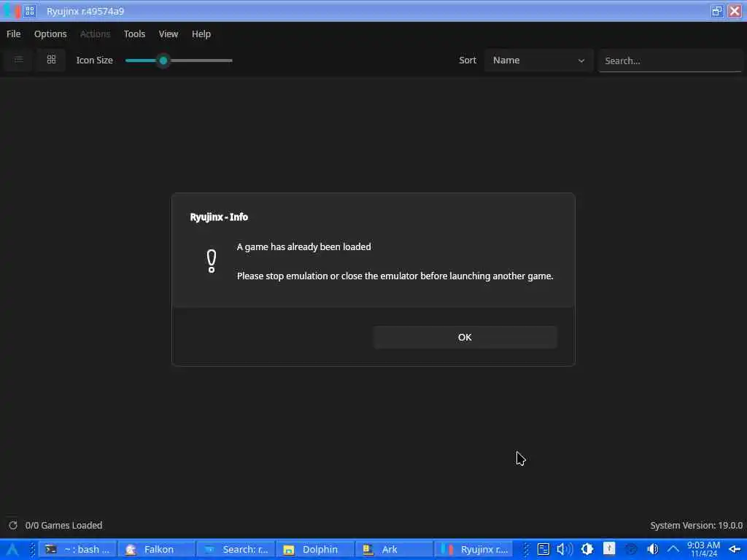Switch to the Dolphin taskbar entry

(315, 549)
